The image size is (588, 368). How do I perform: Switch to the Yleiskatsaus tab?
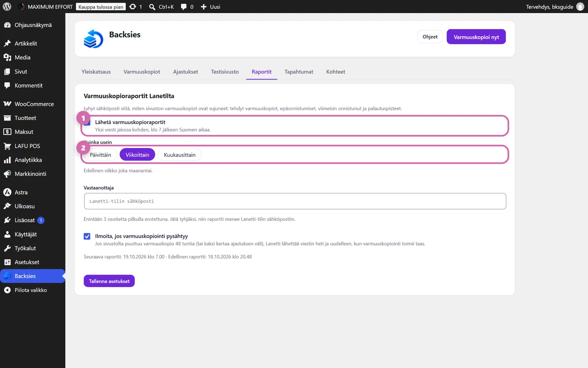click(x=96, y=72)
